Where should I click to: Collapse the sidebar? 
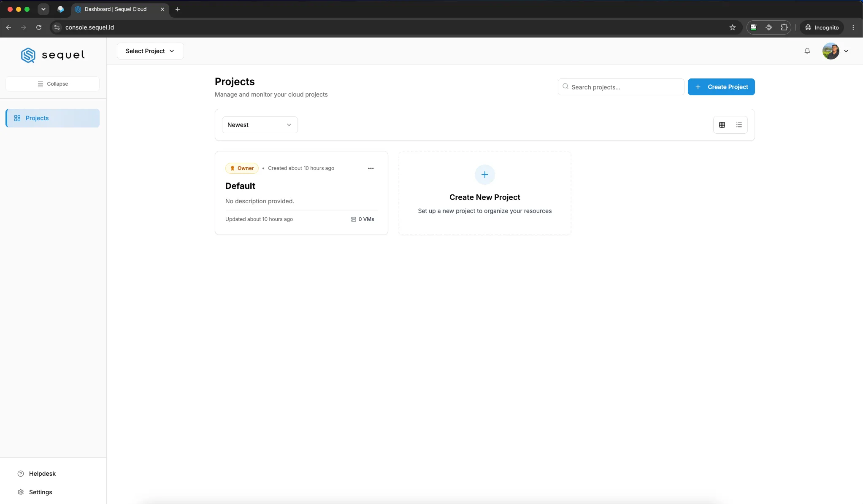point(52,84)
